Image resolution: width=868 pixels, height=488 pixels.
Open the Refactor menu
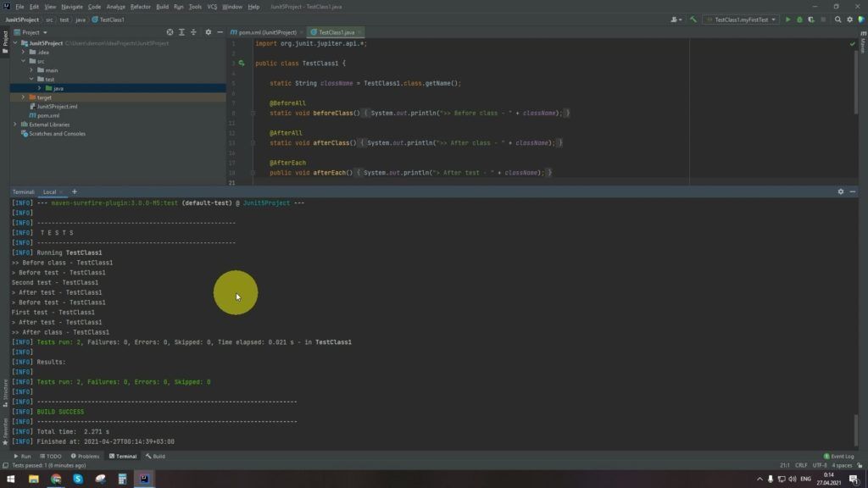point(140,7)
